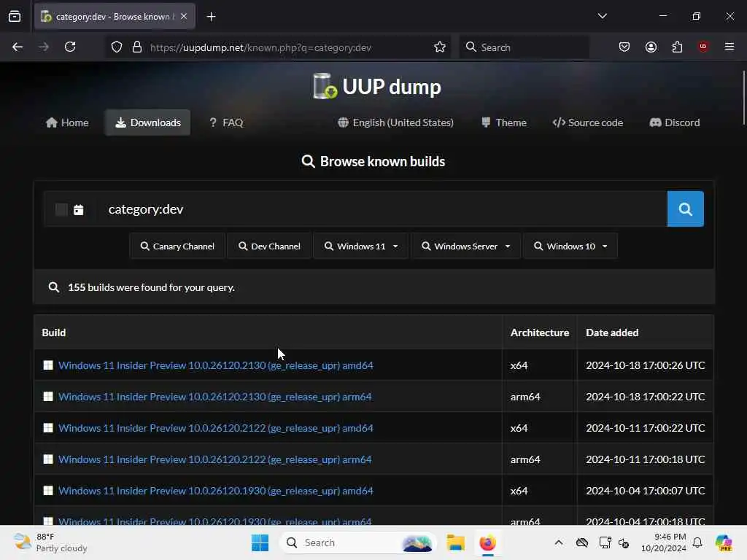Open the Source code link
747x560 pixels.
tap(588, 122)
